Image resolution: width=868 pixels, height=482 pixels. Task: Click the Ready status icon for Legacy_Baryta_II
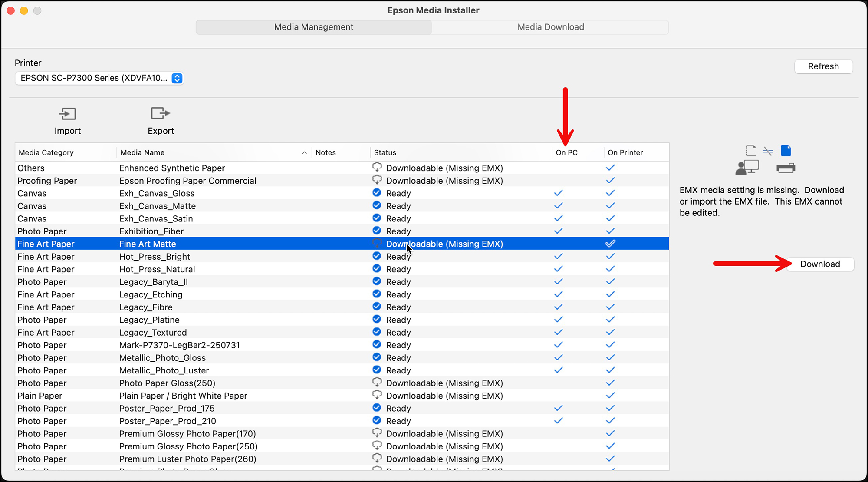click(377, 281)
